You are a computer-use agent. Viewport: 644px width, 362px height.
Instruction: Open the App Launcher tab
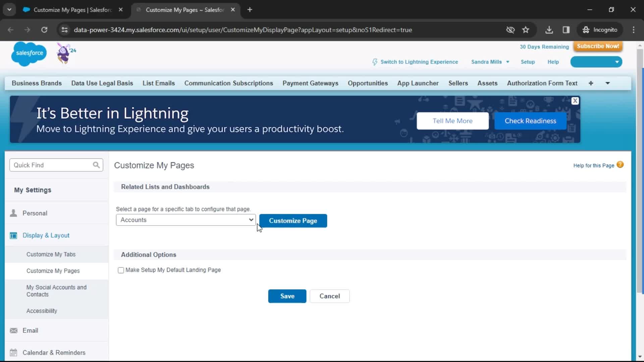point(418,83)
